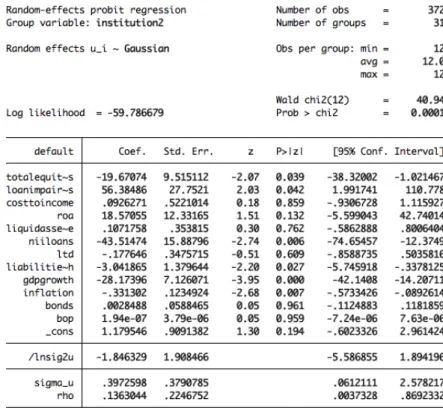The height and width of the screenshot is (408, 443).
Task: Select the rho value .1363044
Action: 124,396
